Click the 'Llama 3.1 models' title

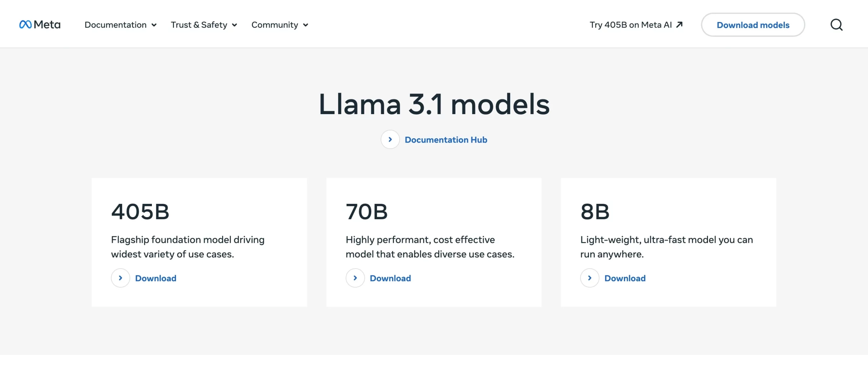pos(434,104)
